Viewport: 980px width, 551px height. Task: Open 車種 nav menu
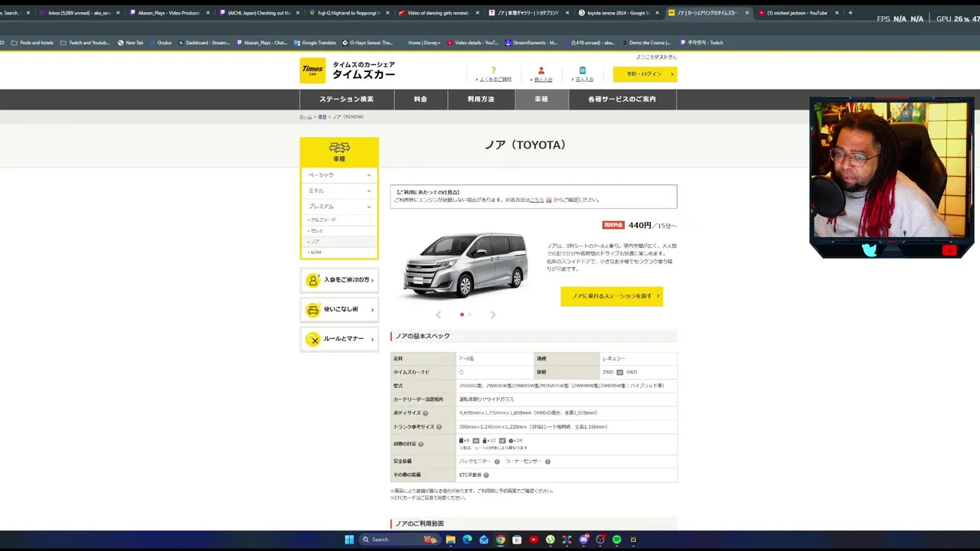point(541,99)
